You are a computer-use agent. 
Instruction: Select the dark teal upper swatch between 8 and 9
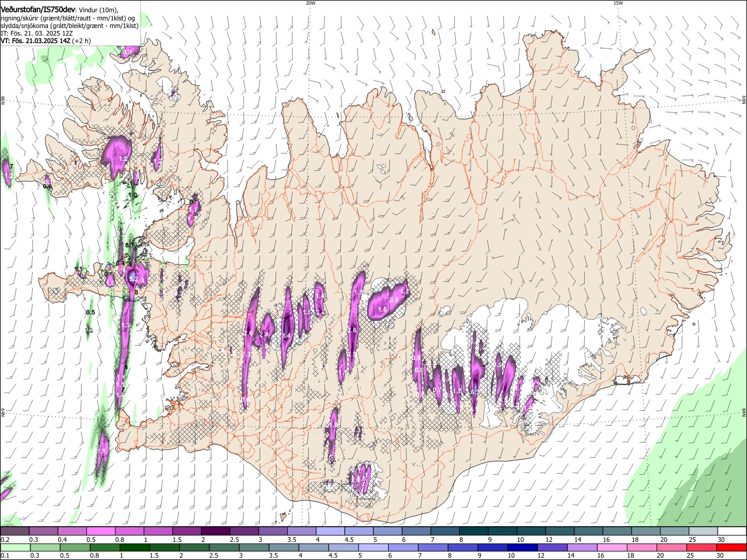click(473, 531)
